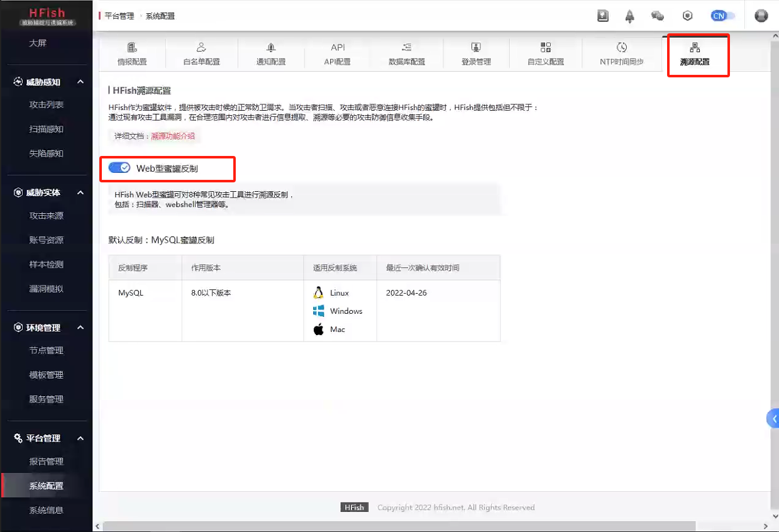Collapse the 威胁感知 sidebar group

(80, 82)
